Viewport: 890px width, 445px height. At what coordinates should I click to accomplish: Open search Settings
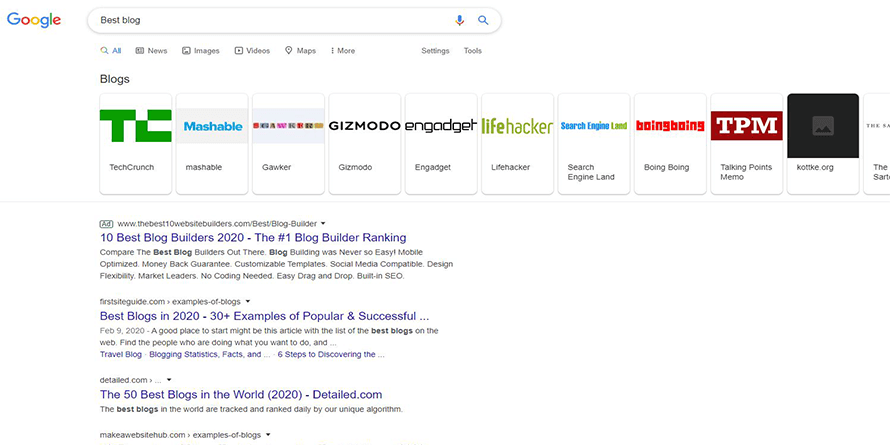coord(435,51)
